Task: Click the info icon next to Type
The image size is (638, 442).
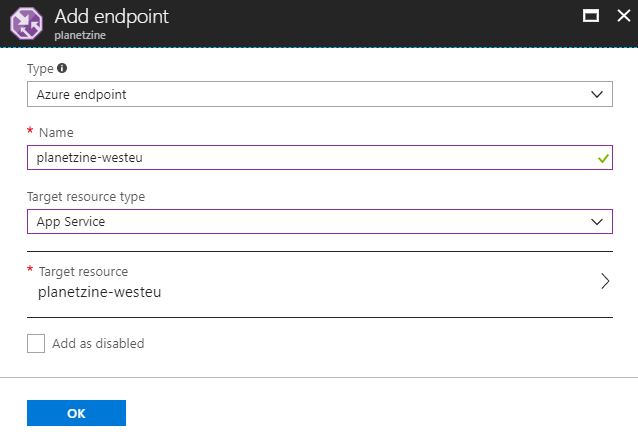Action: click(62, 68)
